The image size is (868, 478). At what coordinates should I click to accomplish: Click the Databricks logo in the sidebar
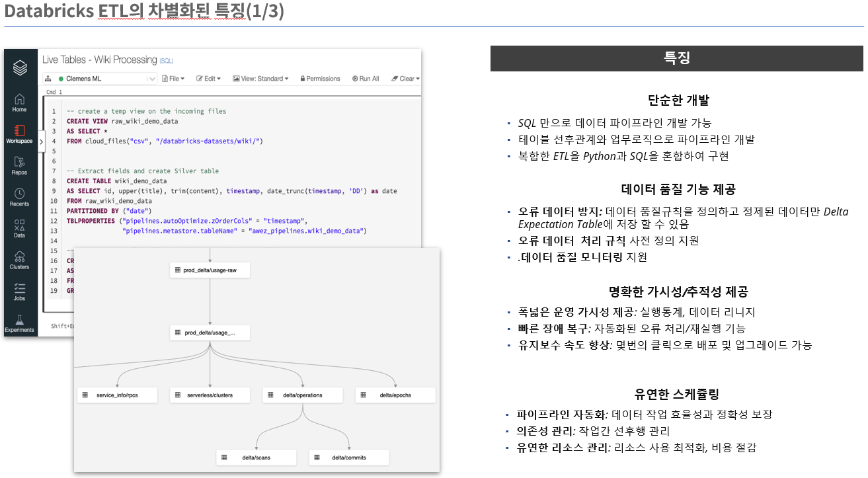pos(20,67)
